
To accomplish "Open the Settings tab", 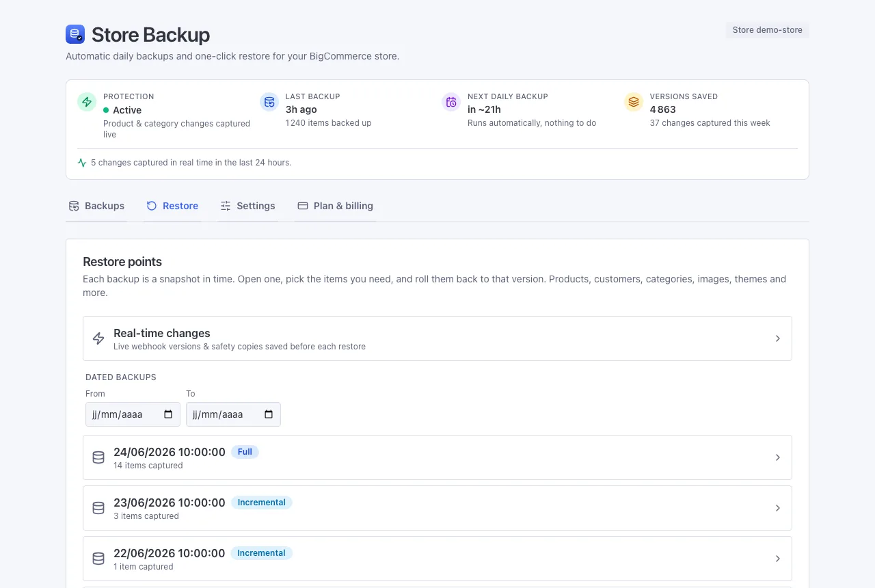I will tap(247, 206).
